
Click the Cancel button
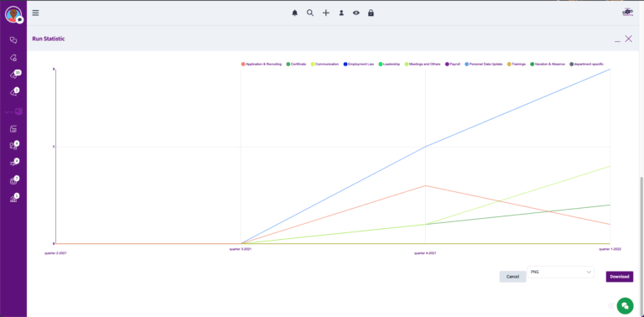(x=512, y=277)
